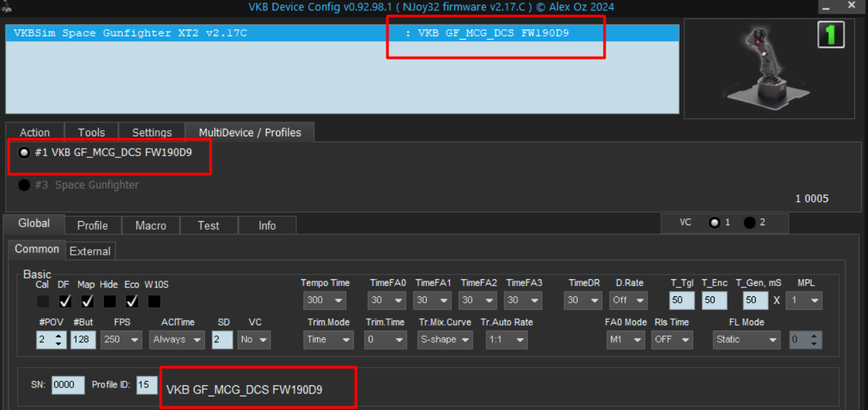Image resolution: width=868 pixels, height=410 pixels.
Task: Open the Trim.Time dropdown
Action: point(385,339)
